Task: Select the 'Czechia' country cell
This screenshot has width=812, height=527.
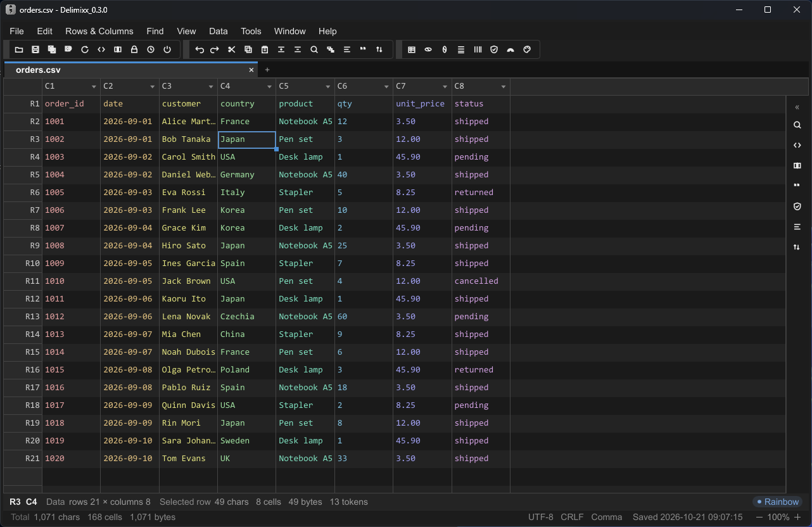Action: (x=247, y=317)
